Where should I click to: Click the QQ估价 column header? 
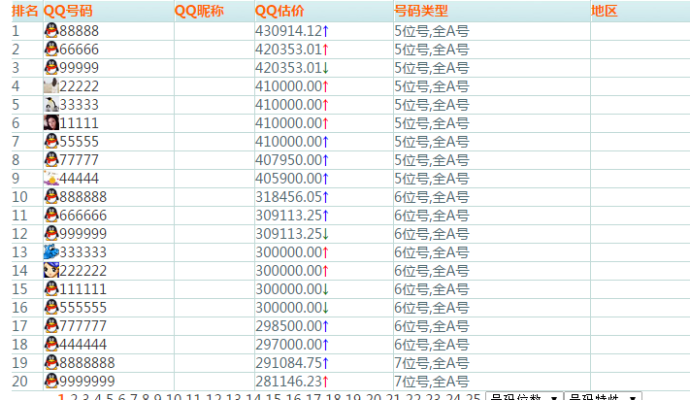point(280,11)
